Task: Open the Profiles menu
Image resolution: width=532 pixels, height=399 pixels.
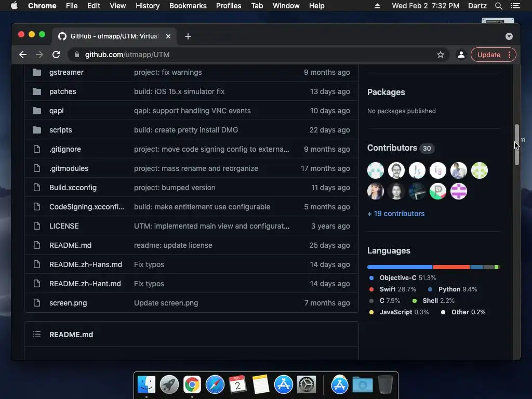Action: pyautogui.click(x=229, y=6)
